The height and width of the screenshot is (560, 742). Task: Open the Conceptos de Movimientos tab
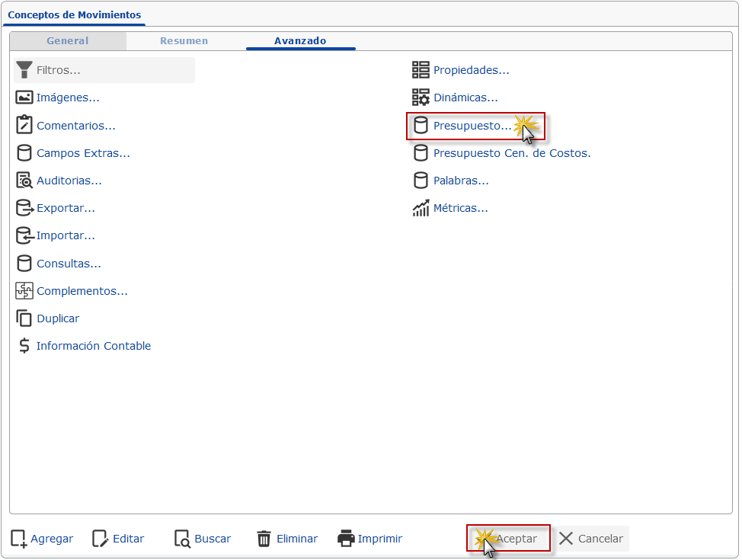[x=75, y=14]
